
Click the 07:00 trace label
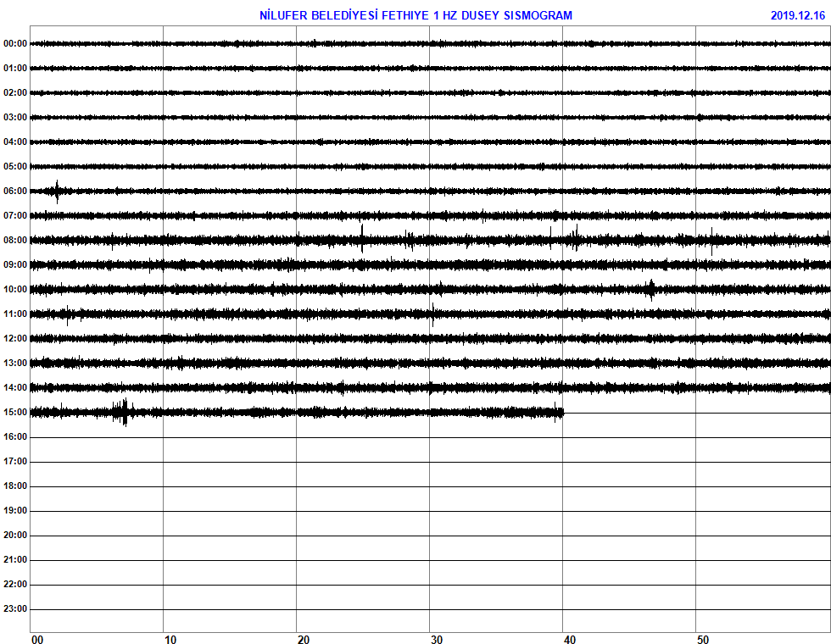point(15,215)
